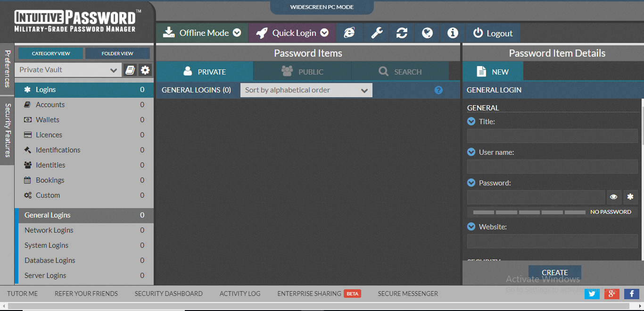Click the Website input field

pos(552,241)
